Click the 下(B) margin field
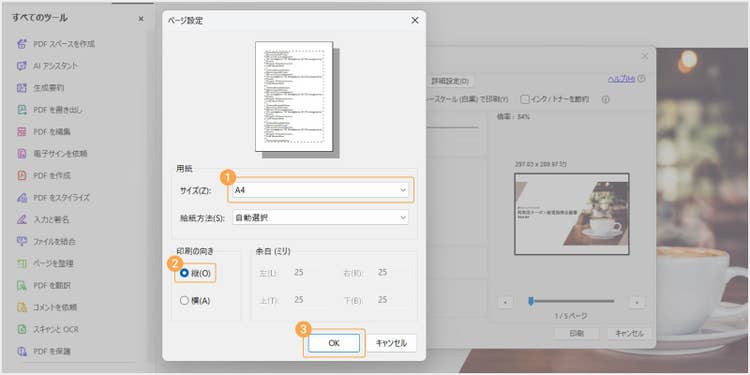The width and height of the screenshot is (750, 375). 392,300
